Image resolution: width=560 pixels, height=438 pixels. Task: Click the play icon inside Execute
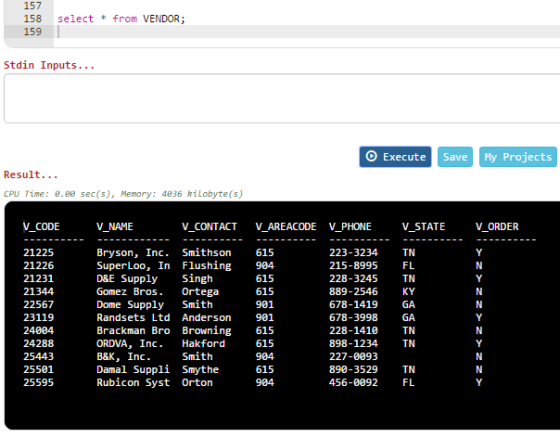(x=371, y=156)
